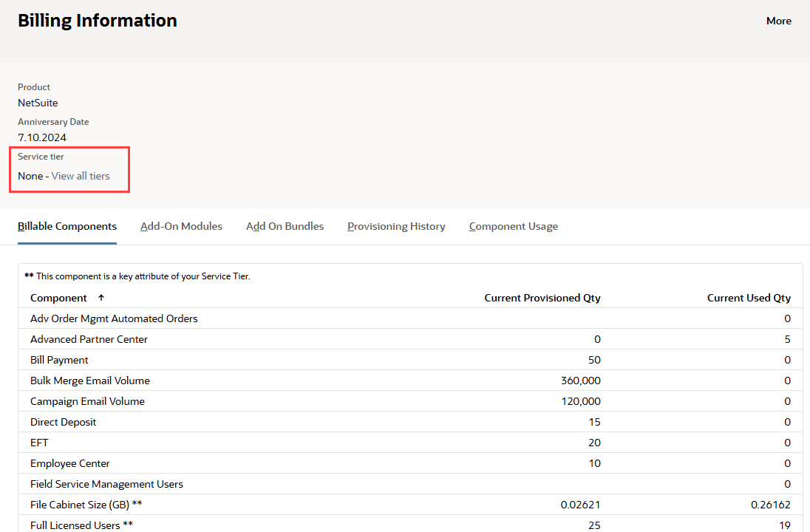The height and width of the screenshot is (532, 810).
Task: Click the used quantity 5 for Advanced Partner Center
Action: point(787,339)
